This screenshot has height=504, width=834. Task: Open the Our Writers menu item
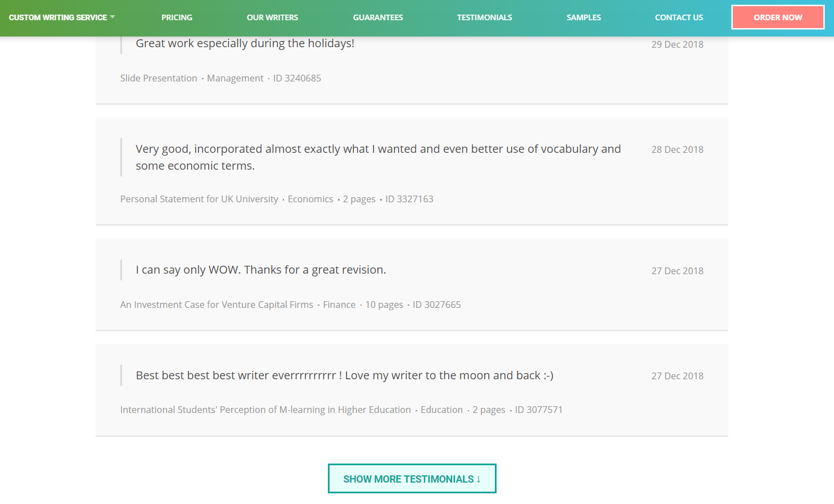(x=272, y=17)
